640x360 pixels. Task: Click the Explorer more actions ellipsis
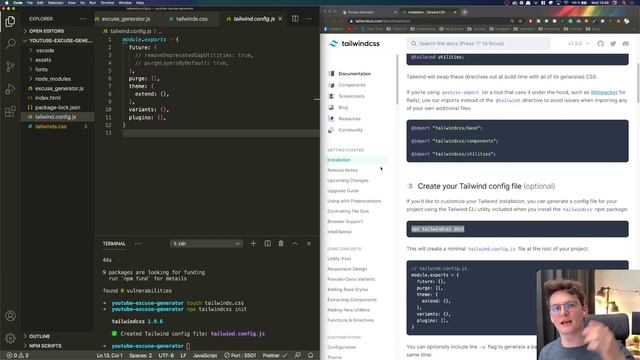pos(83,19)
